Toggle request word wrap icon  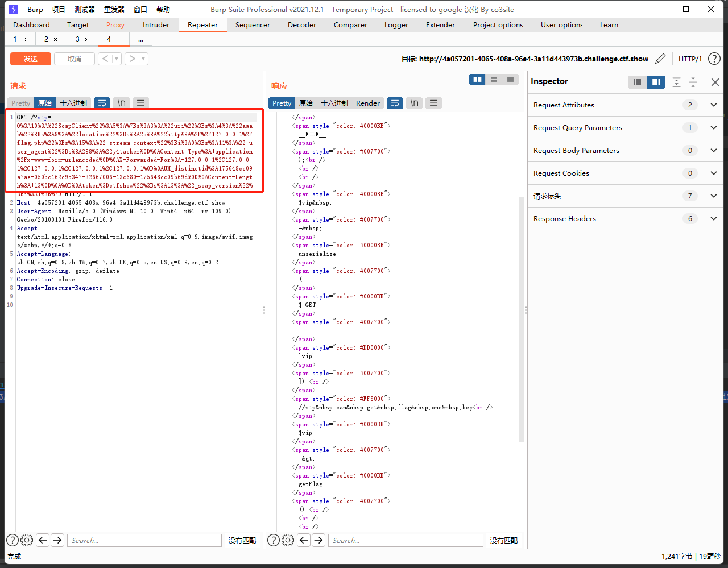[102, 103]
